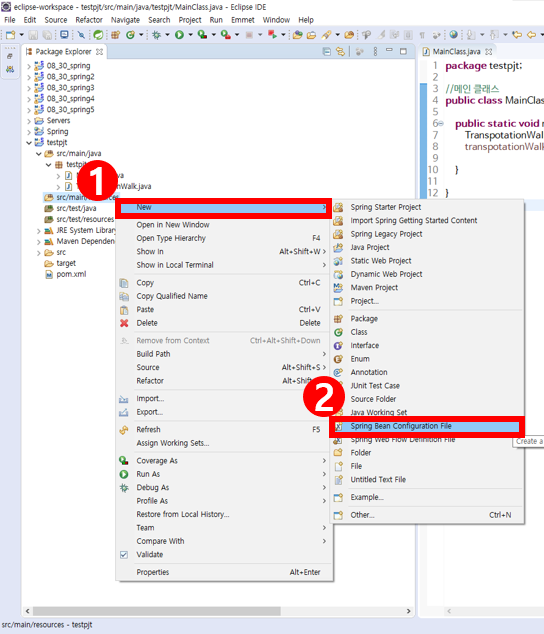
Task: Choose Spring Bean Configuration File
Action: (426, 426)
